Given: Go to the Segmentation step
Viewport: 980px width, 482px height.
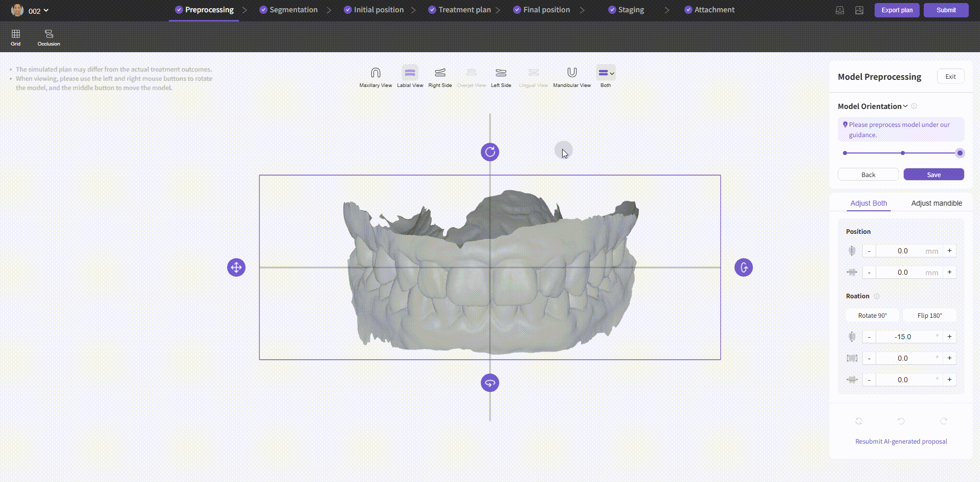Looking at the screenshot, I should pos(288,10).
